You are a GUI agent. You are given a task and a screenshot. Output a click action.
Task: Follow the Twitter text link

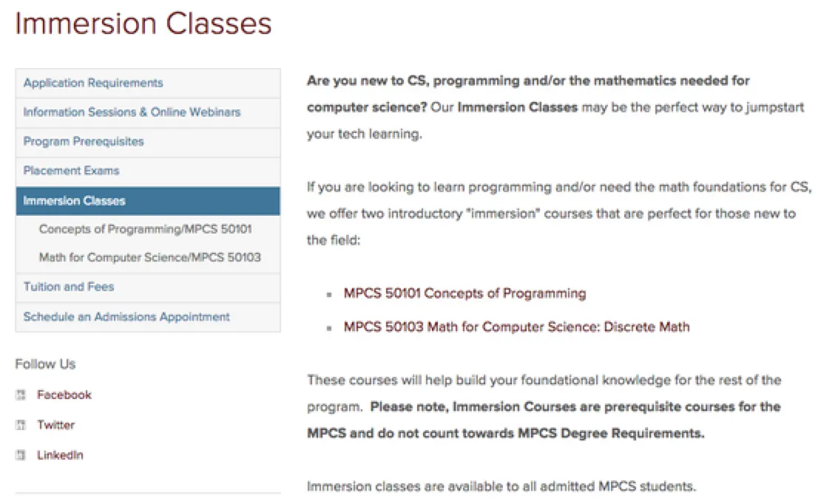(x=56, y=426)
